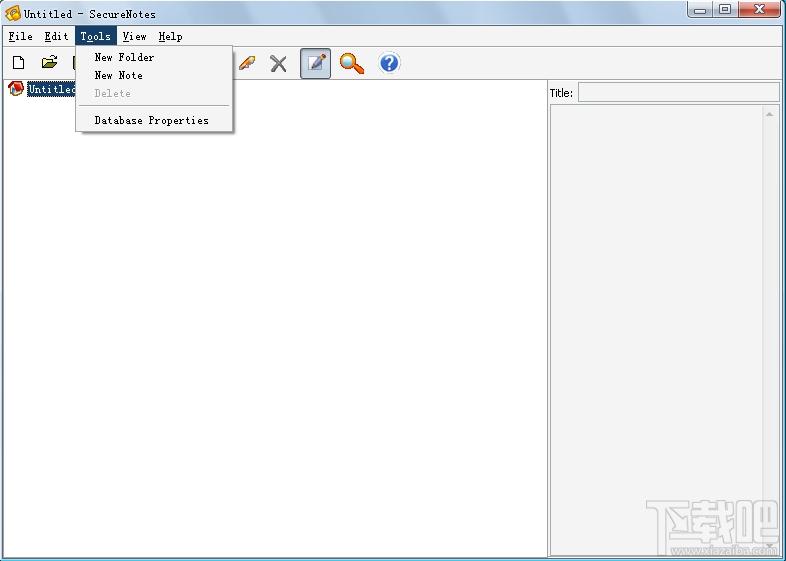
Task: Open Database Properties from Tools menu
Action: pyautogui.click(x=154, y=120)
